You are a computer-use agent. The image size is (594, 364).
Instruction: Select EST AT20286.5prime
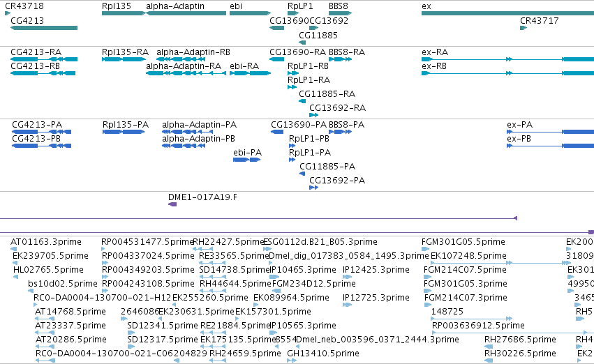(70, 340)
